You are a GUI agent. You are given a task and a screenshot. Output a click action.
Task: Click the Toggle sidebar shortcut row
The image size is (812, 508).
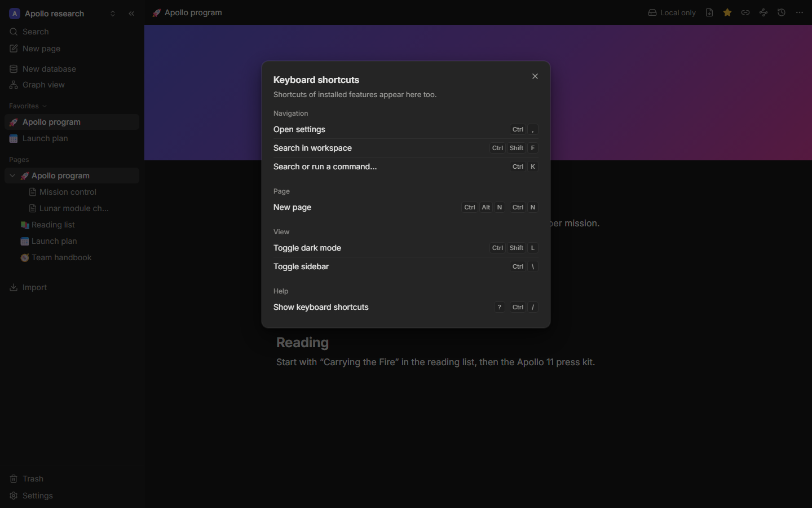(406, 266)
